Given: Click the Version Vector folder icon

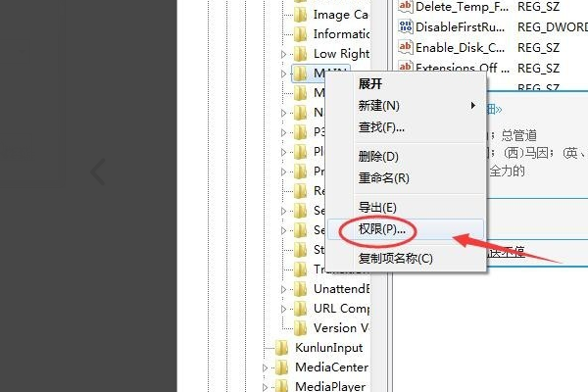Looking at the screenshot, I should point(301,328).
